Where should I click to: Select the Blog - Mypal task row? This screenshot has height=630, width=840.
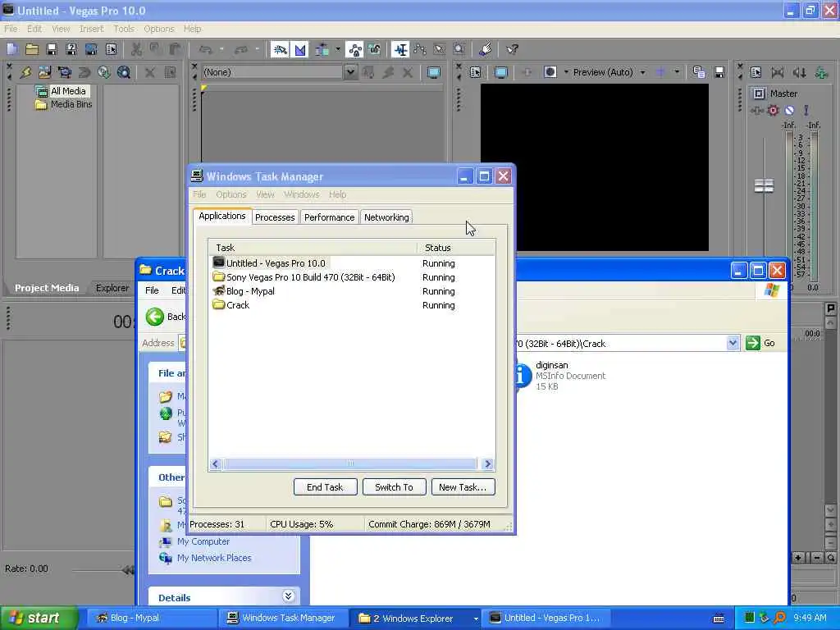351,291
